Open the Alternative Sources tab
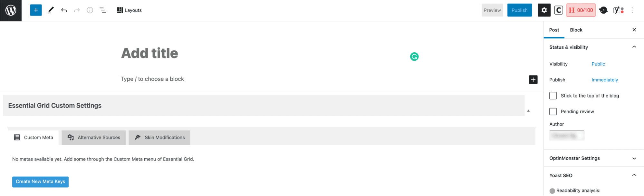 [x=94, y=138]
